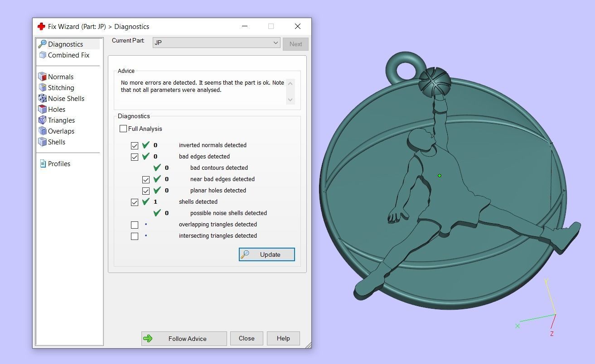Enable intersecting triangles detected checkbox
The width and height of the screenshot is (595, 364).
135,236
